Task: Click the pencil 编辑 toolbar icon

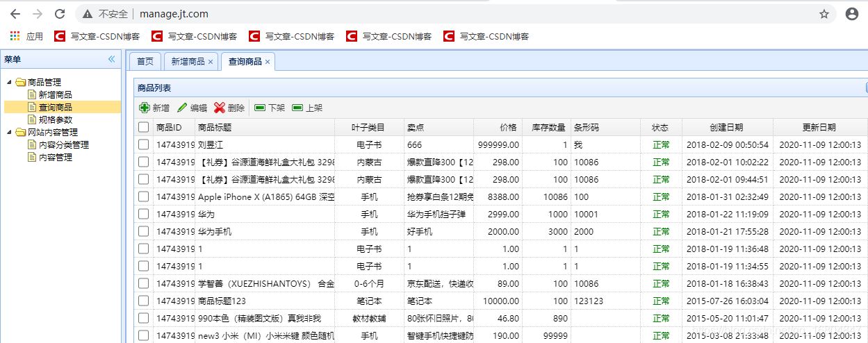Action: point(182,108)
